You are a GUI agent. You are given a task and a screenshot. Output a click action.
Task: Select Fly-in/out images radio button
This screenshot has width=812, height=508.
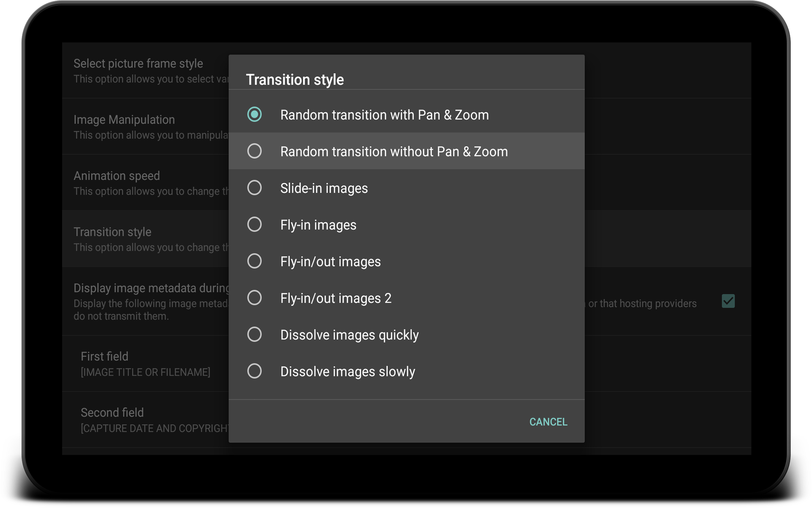254,261
